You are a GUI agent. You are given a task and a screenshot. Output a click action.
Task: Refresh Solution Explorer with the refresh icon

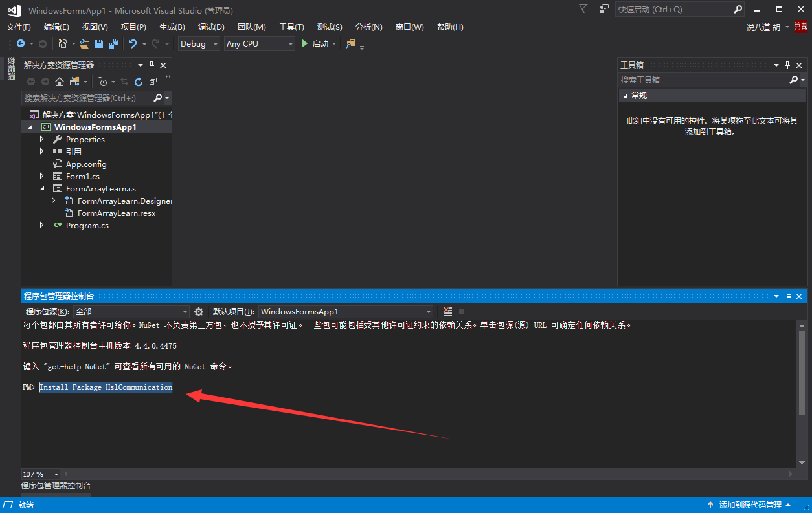tap(139, 82)
